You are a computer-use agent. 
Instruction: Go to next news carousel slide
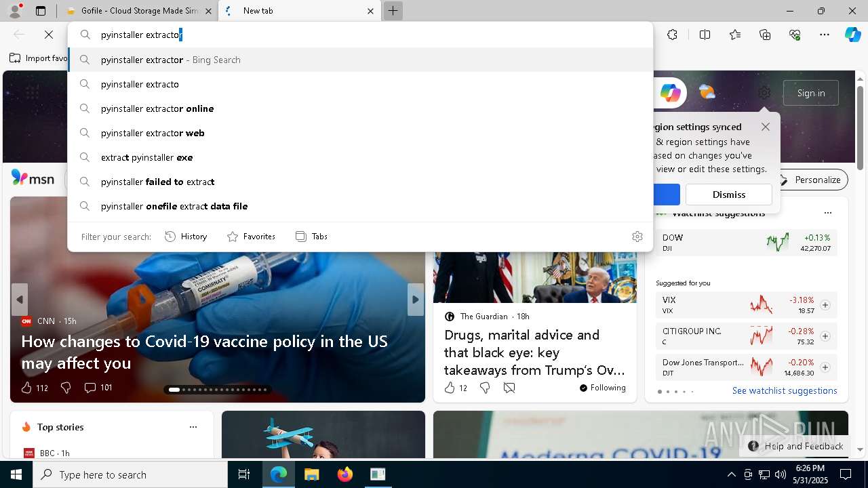pyautogui.click(x=416, y=300)
